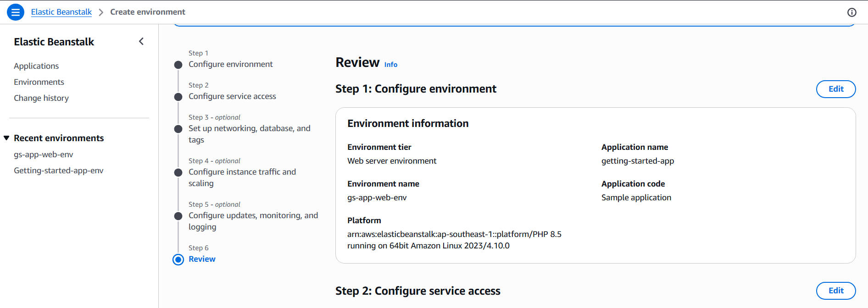Open the gs-app-web-env recent environment
Screen dimensions: 868x308
coord(44,154)
